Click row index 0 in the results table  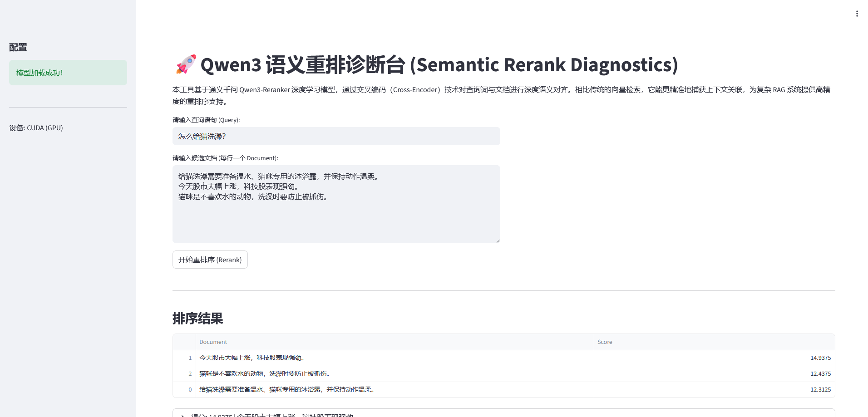(184, 390)
